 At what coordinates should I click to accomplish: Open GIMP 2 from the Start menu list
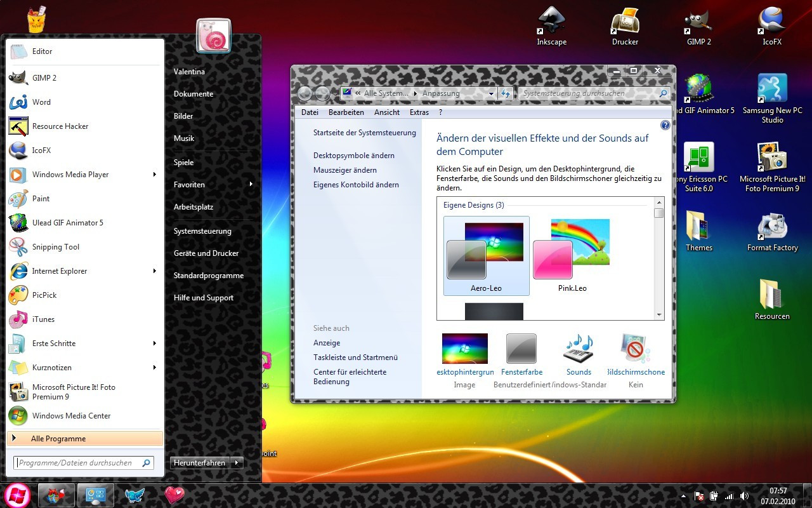point(84,77)
